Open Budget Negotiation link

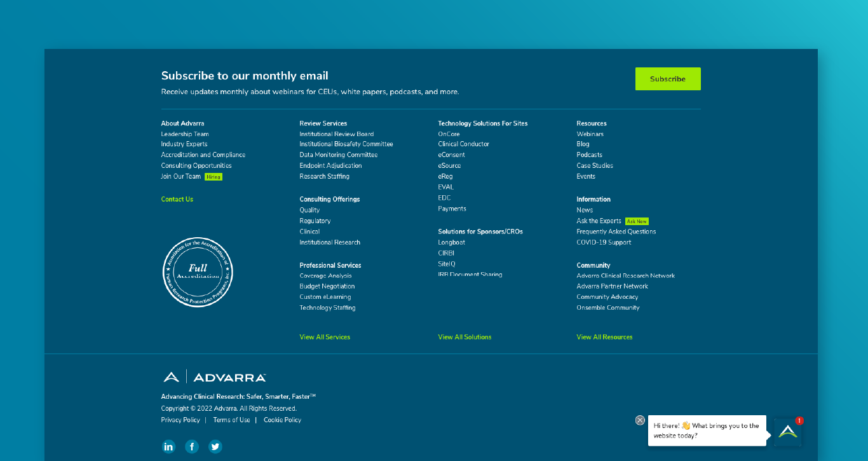327,287
